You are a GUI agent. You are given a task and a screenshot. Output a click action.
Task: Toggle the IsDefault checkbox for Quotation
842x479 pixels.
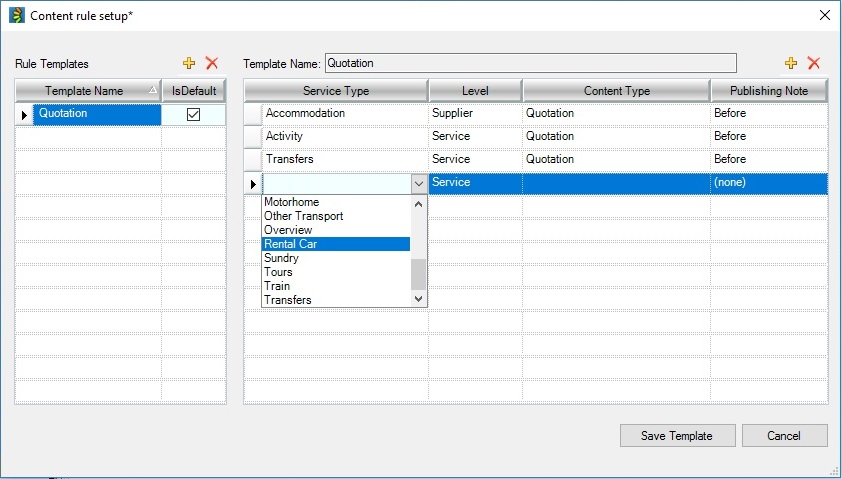[194, 114]
